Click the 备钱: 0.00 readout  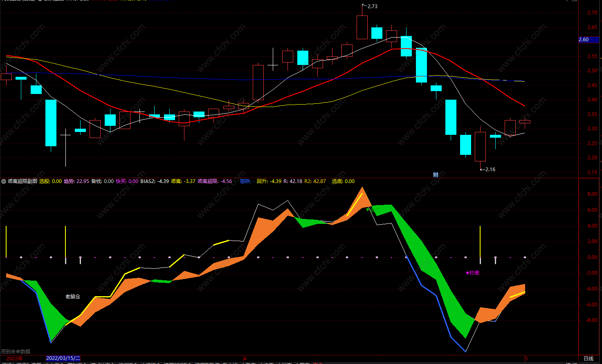tap(102, 181)
